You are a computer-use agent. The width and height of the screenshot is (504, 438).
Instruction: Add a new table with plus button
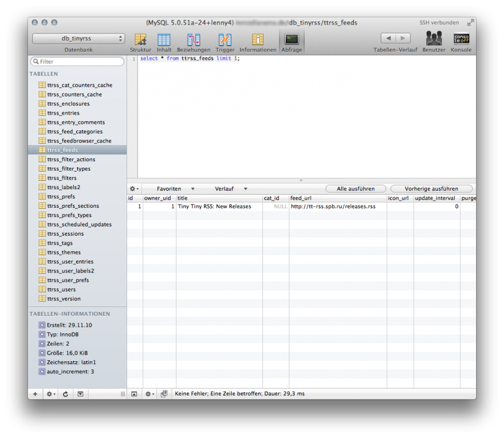click(35, 394)
